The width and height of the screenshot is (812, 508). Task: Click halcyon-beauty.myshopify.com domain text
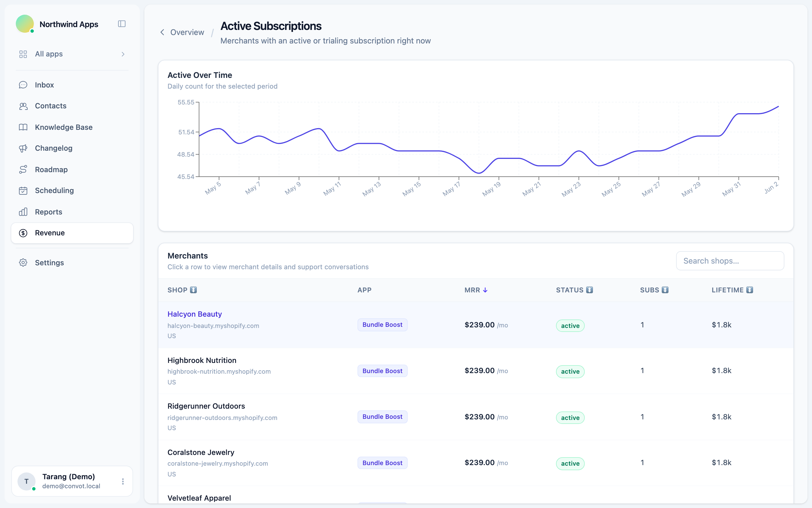coord(213,326)
